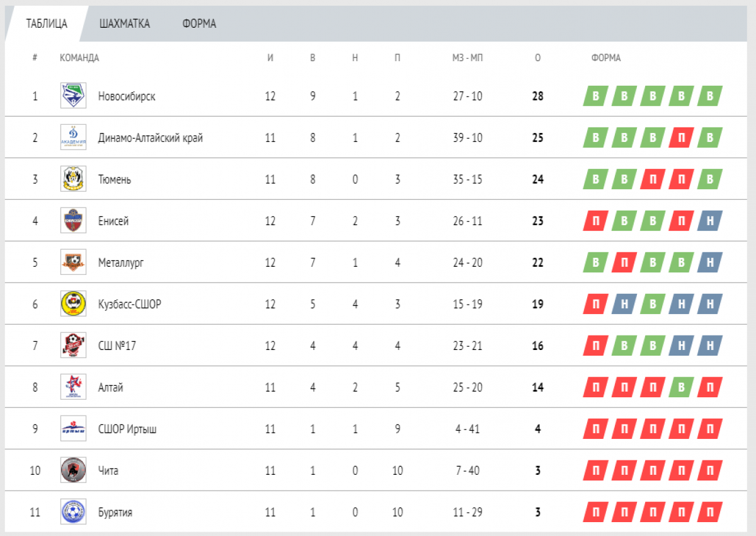
Task: Open the Кузбасс-СШОР team name link
Action: [x=130, y=304]
